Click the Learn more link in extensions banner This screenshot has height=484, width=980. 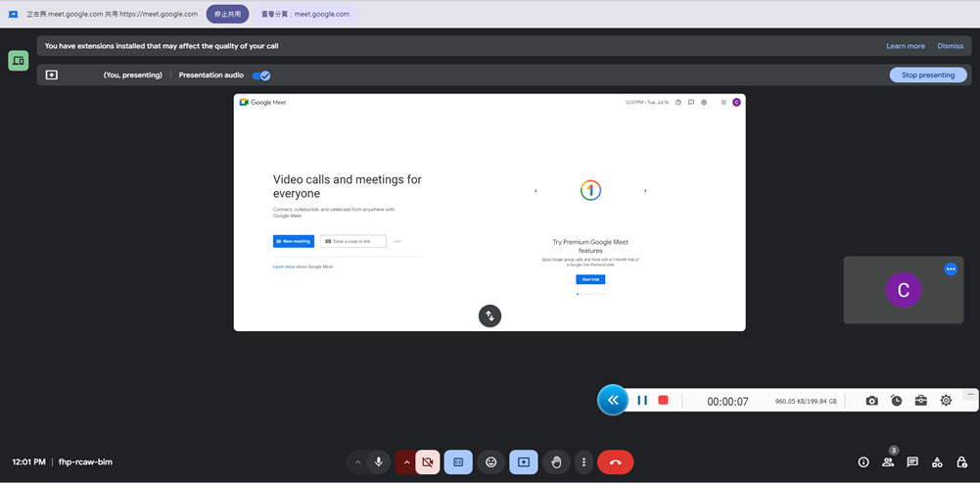tap(905, 46)
